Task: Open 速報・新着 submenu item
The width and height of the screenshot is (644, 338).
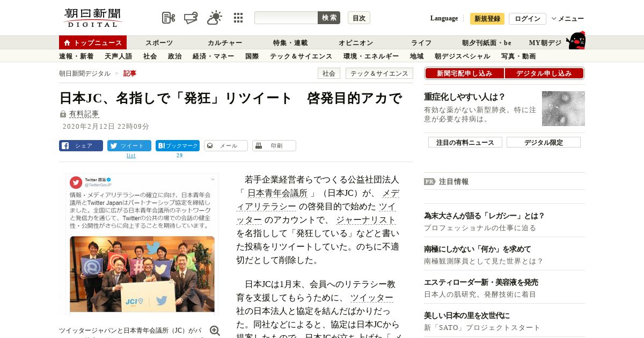Action: [76, 56]
